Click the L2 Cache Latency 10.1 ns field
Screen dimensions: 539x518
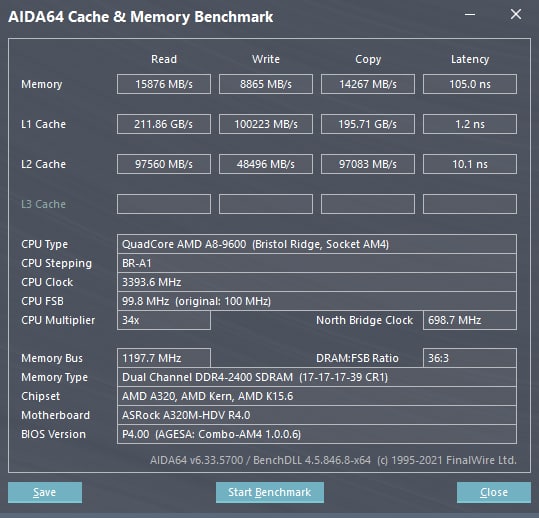470,164
